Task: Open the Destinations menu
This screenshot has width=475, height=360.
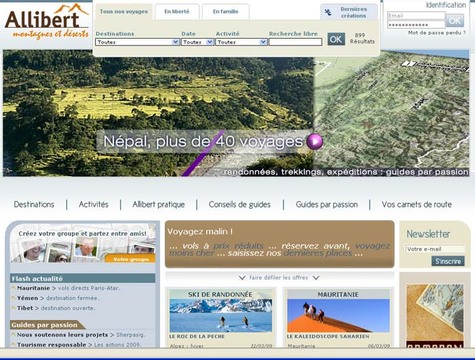Action: coord(34,204)
